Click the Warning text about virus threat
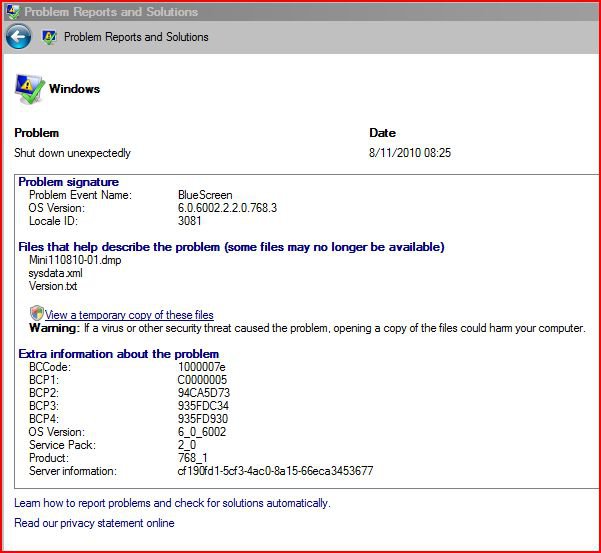The image size is (601, 553). [307, 328]
